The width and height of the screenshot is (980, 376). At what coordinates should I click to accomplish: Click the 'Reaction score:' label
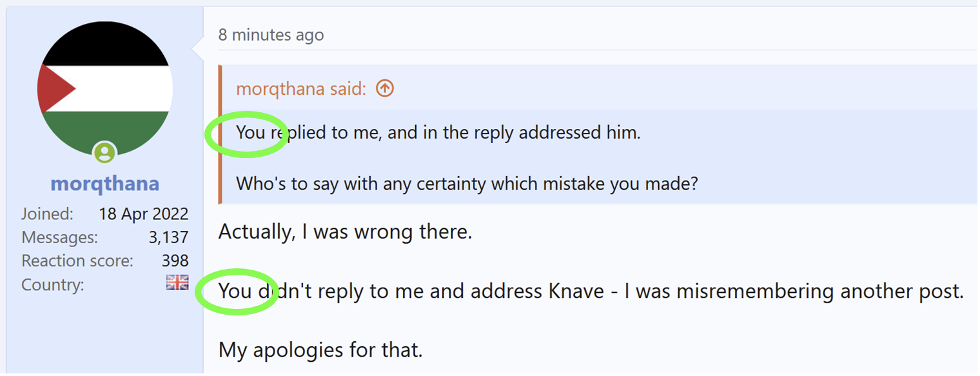pos(77,261)
